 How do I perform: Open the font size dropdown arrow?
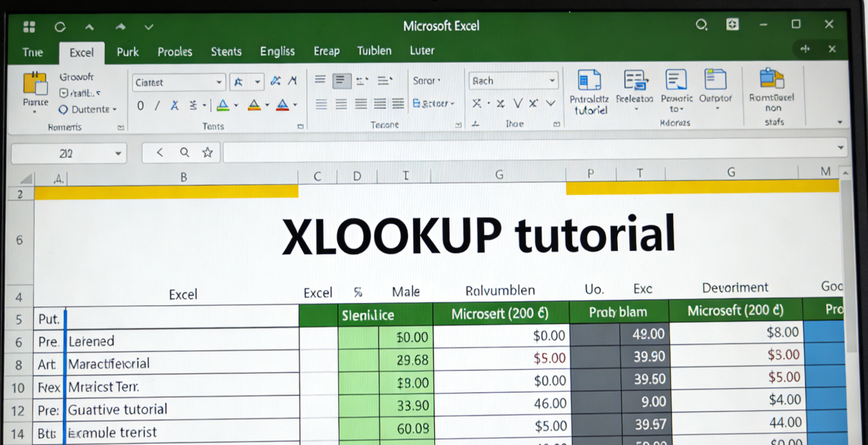pyautogui.click(x=257, y=82)
